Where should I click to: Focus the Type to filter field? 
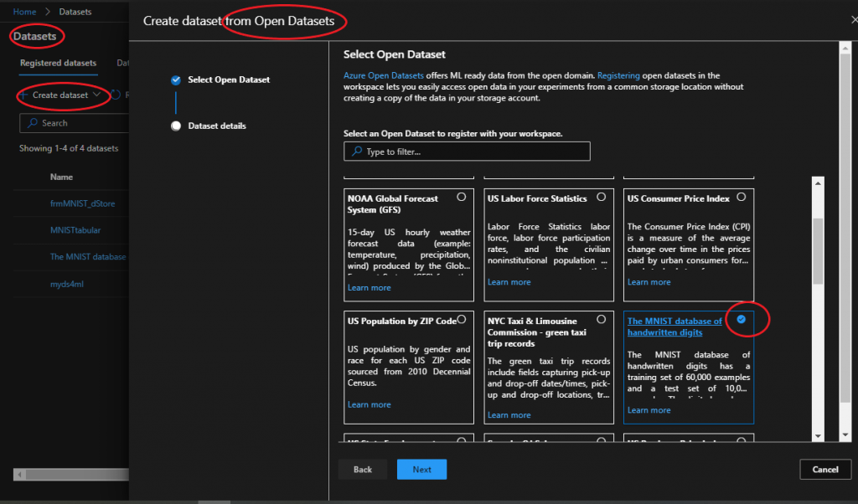click(x=467, y=152)
